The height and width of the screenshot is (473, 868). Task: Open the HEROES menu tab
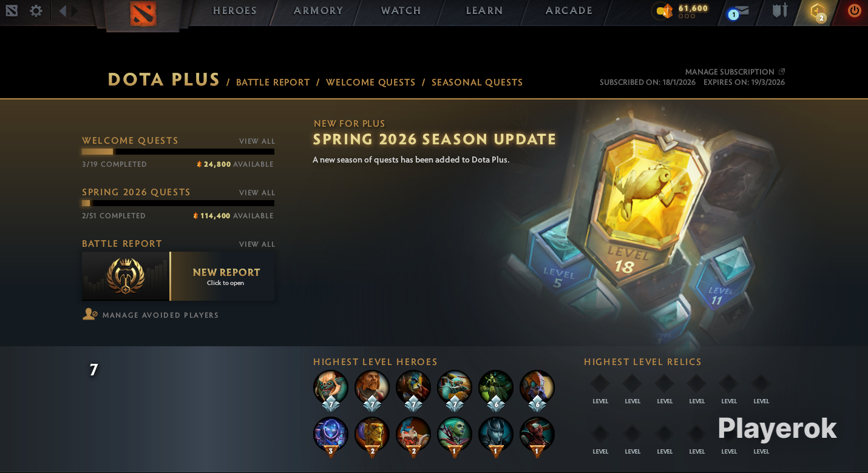(234, 11)
